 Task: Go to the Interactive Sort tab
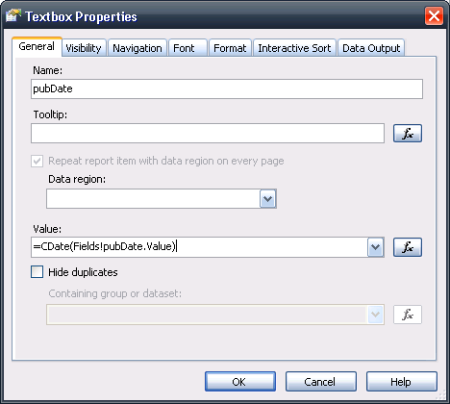coord(294,48)
